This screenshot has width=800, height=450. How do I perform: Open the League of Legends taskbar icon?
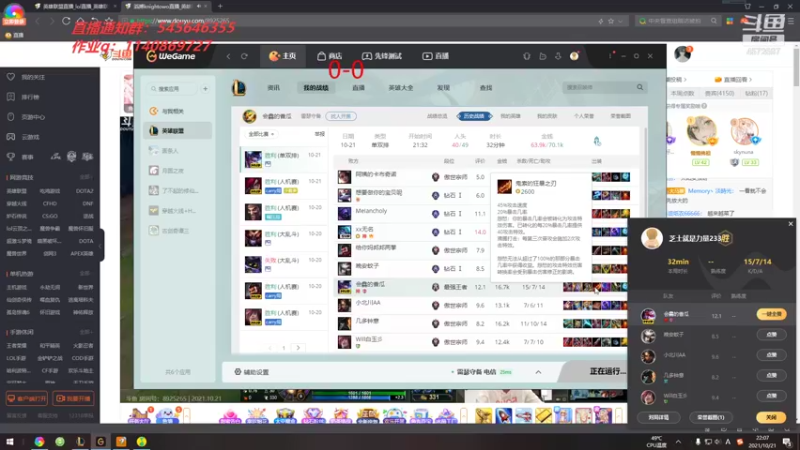80,441
